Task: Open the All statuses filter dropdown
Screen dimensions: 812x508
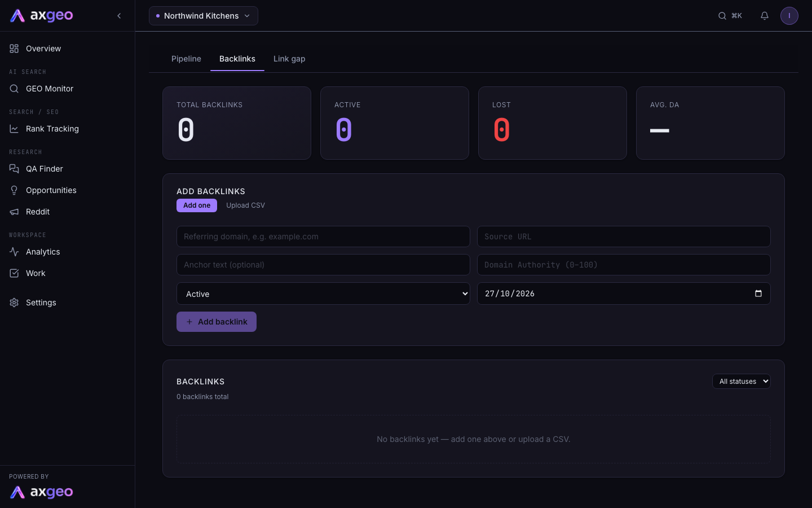Action: tap(742, 382)
